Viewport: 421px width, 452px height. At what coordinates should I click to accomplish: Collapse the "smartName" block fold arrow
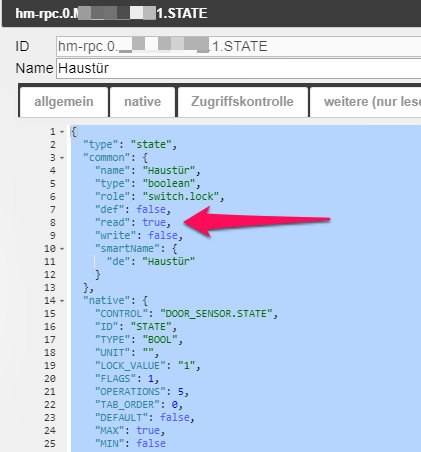[x=62, y=249]
